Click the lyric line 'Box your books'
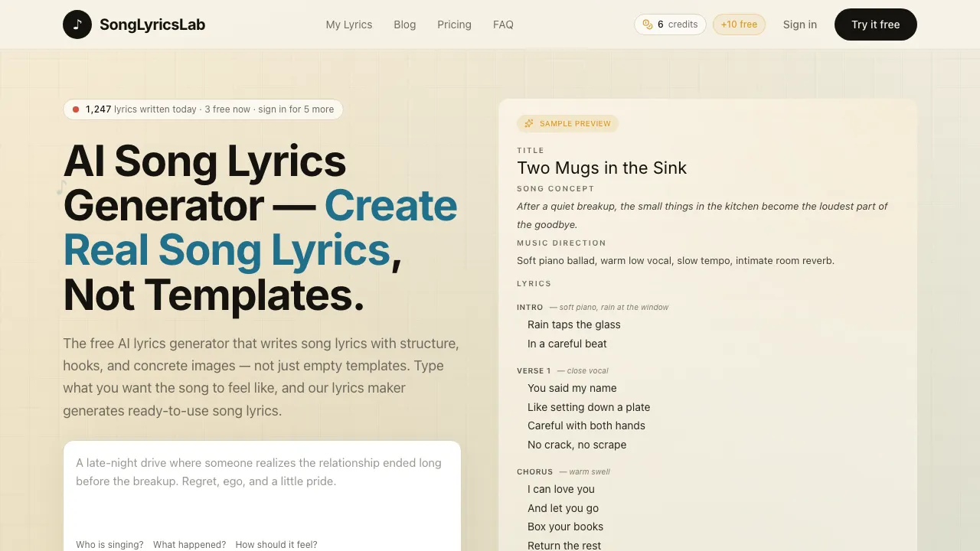 [566, 527]
